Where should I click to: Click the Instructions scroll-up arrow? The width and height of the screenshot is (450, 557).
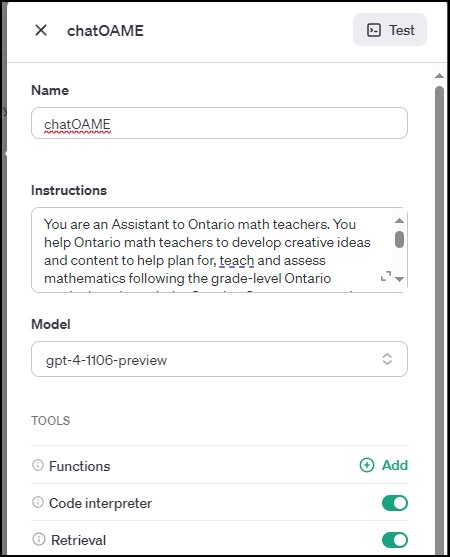coord(399,221)
